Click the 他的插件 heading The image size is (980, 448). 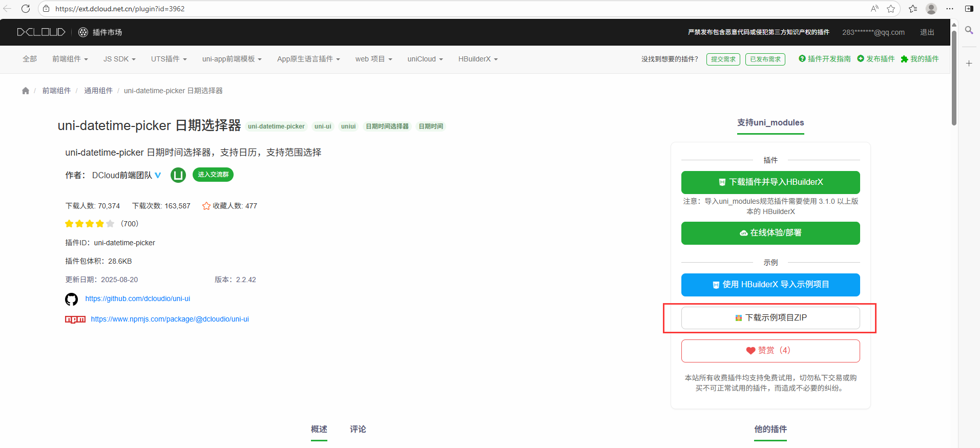770,429
